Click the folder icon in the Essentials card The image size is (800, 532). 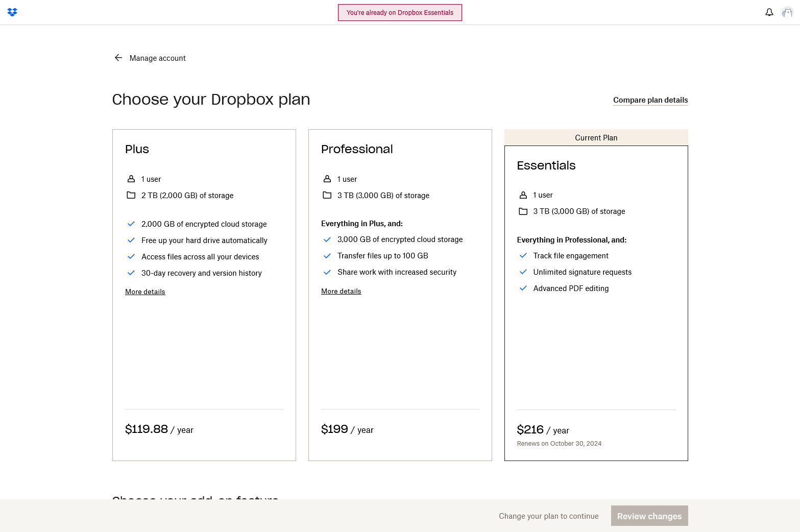point(523,211)
